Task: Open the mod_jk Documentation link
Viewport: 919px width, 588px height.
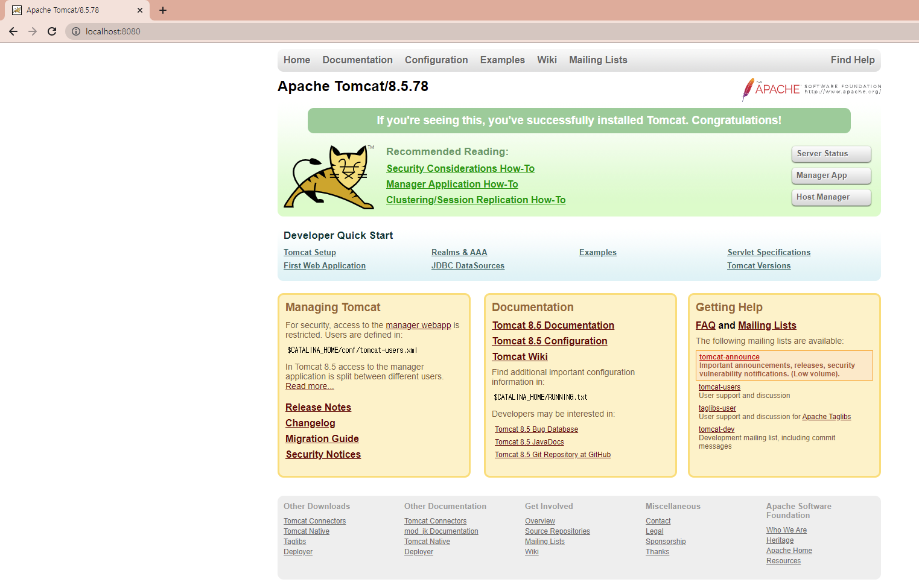Action: pos(441,531)
